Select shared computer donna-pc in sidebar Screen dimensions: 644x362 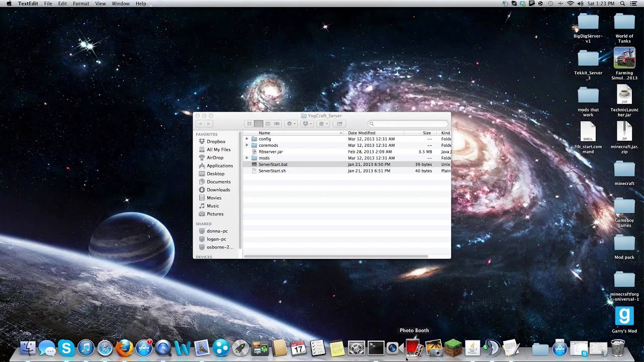pyautogui.click(x=217, y=231)
